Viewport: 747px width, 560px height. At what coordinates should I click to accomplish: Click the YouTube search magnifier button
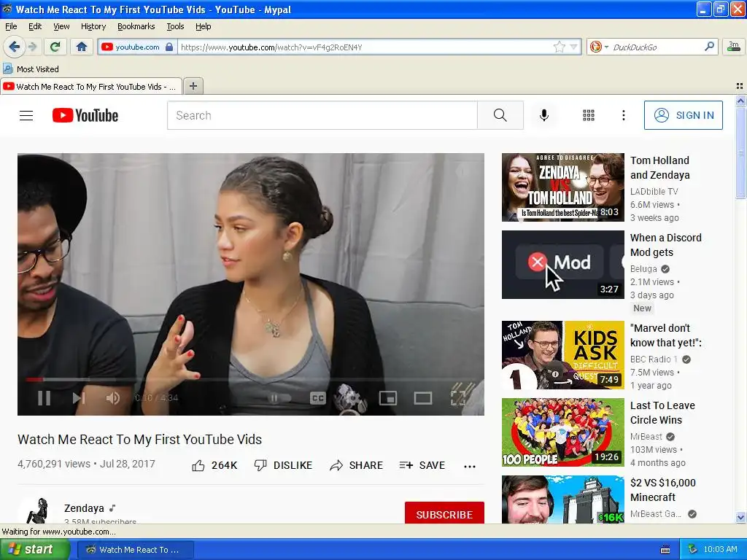click(500, 115)
